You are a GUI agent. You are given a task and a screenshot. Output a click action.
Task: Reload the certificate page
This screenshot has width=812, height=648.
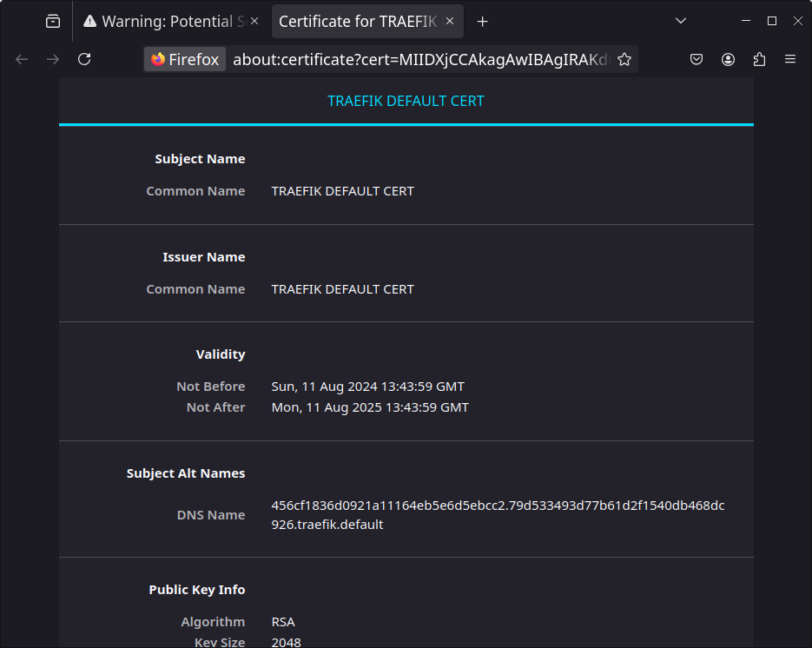pos(84,60)
